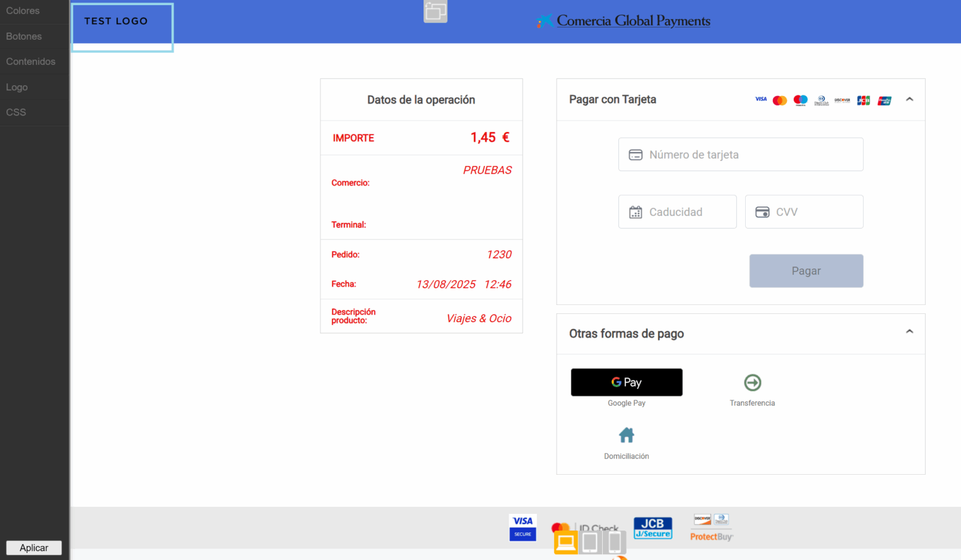The height and width of the screenshot is (560, 961).
Task: Select Transferencia green arrow icon
Action: (x=752, y=383)
